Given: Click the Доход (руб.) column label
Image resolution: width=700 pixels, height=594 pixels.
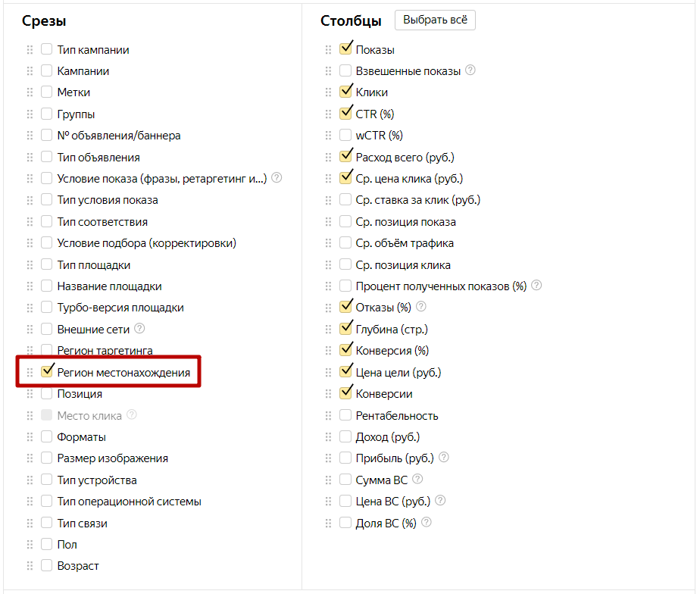Looking at the screenshot, I should click(x=387, y=437).
